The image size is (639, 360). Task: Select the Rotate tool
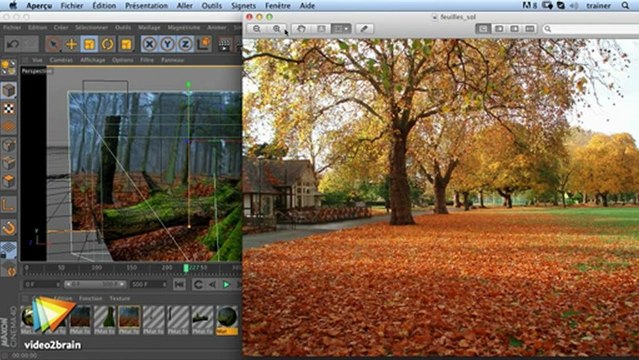pyautogui.click(x=108, y=44)
